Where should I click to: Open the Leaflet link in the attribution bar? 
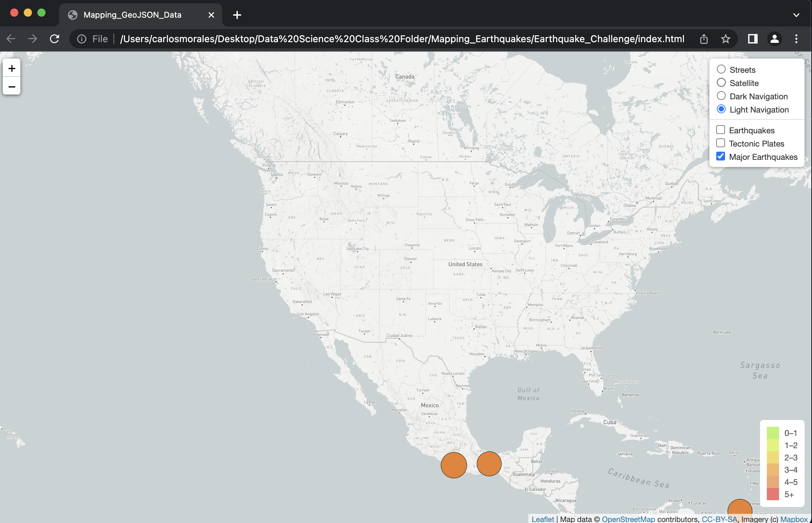[543, 519]
